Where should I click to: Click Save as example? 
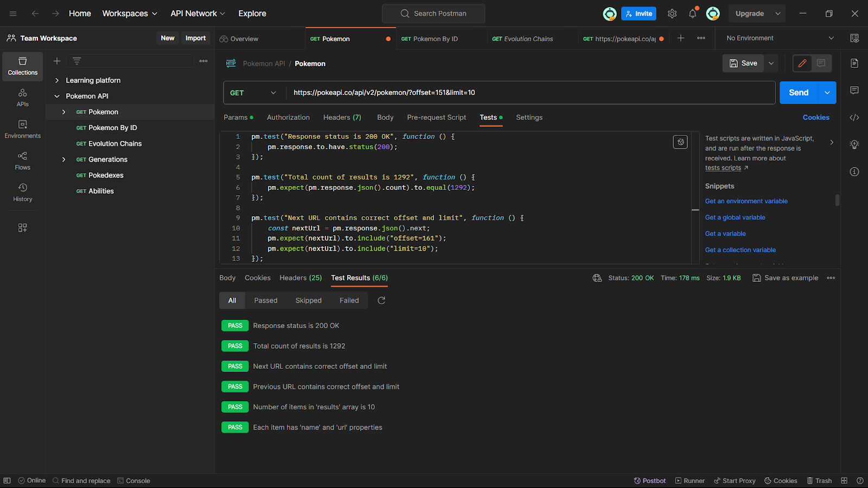point(785,278)
